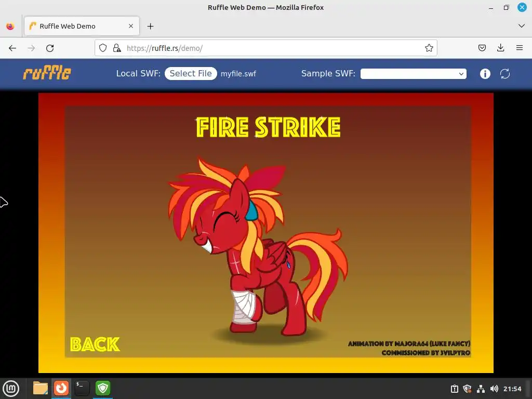Screen dimensions: 532x399
Task: Expand the list all tabs chevron
Action: [522, 26]
